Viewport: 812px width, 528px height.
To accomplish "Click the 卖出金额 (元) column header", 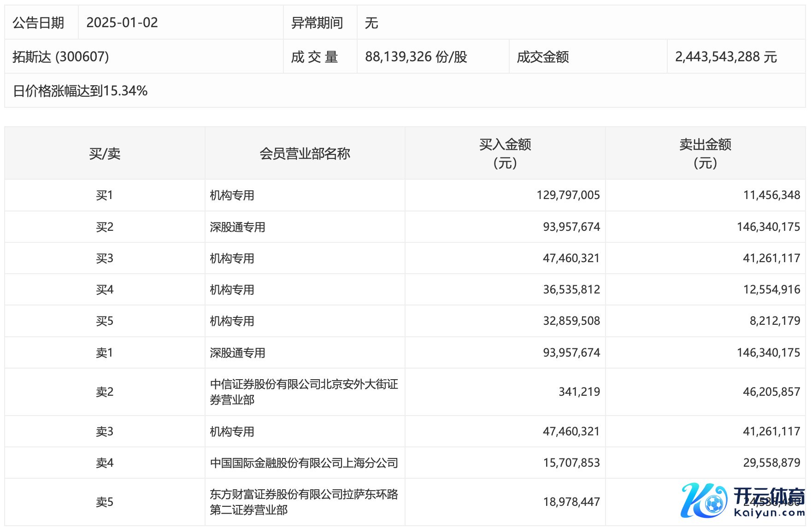I will [705, 153].
